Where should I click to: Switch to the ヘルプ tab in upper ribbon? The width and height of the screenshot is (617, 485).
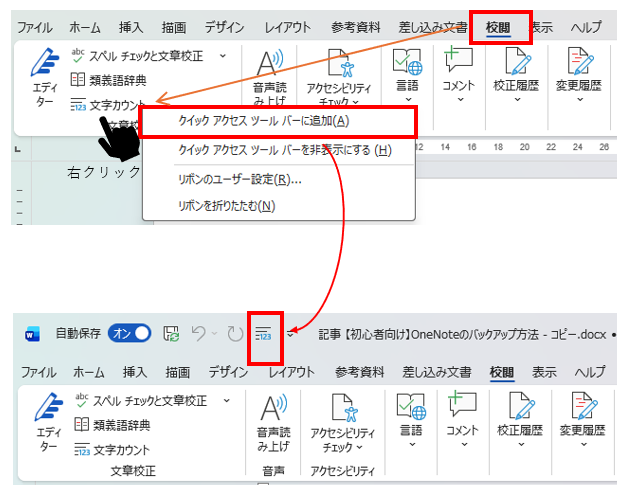pyautogui.click(x=585, y=27)
